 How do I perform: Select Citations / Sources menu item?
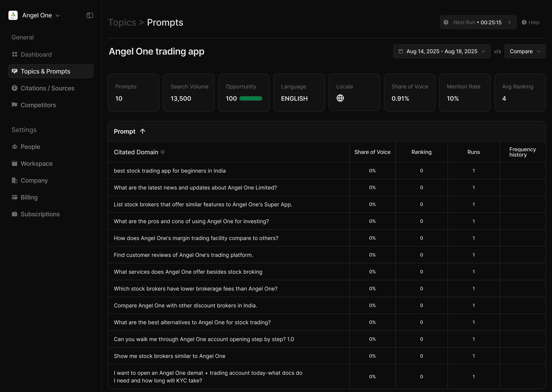[47, 88]
